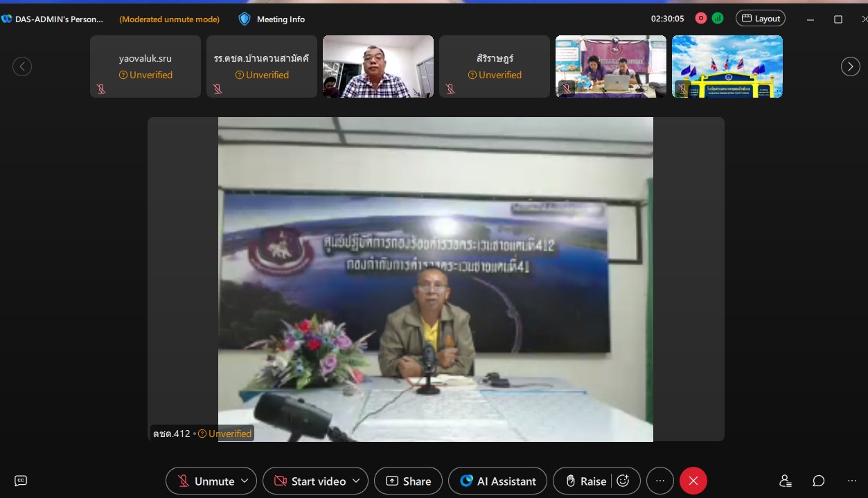Open the Layout dropdown
This screenshot has height=498, width=868.
click(x=760, y=19)
